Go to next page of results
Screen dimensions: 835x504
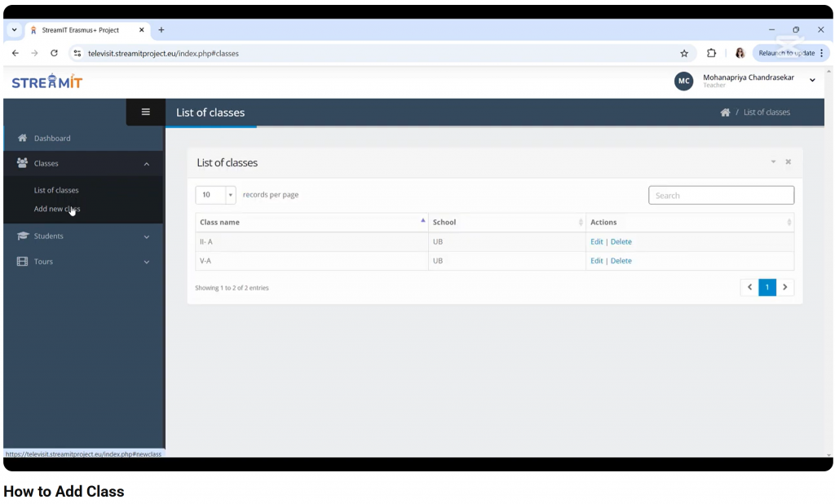pos(785,287)
